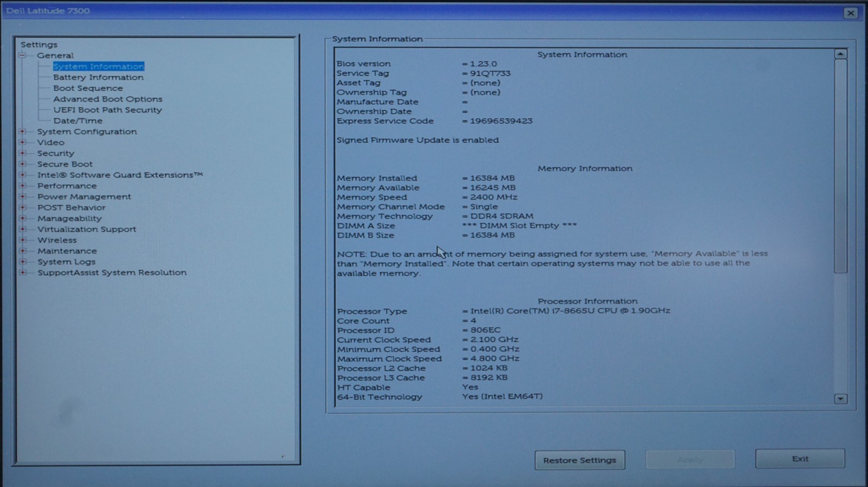Select System Information in the tree
This screenshot has width=868, height=487.
coord(99,66)
